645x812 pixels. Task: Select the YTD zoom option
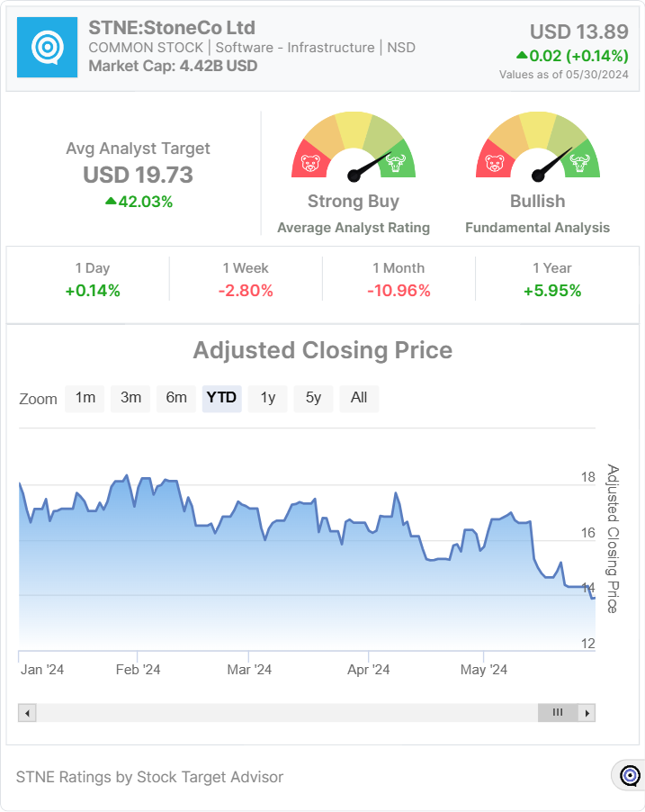pyautogui.click(x=222, y=398)
